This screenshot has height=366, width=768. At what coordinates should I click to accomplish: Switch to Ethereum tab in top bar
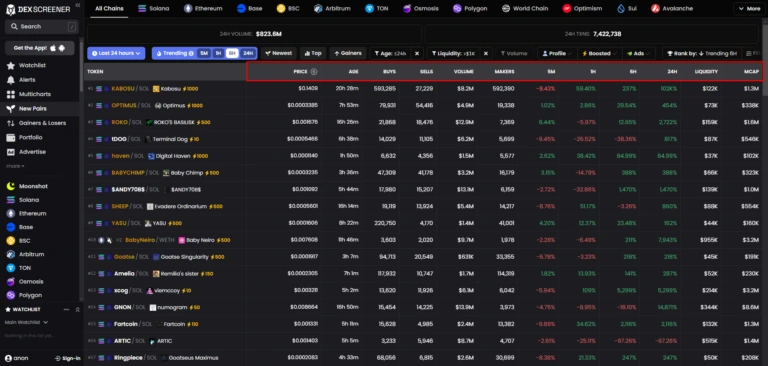pos(203,8)
